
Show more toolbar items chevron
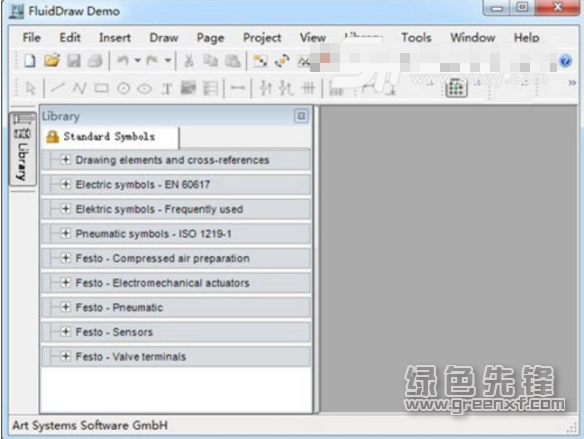(572, 83)
